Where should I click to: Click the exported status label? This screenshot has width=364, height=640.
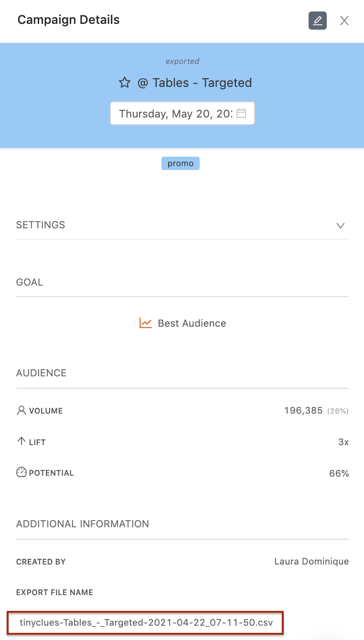pyautogui.click(x=182, y=61)
